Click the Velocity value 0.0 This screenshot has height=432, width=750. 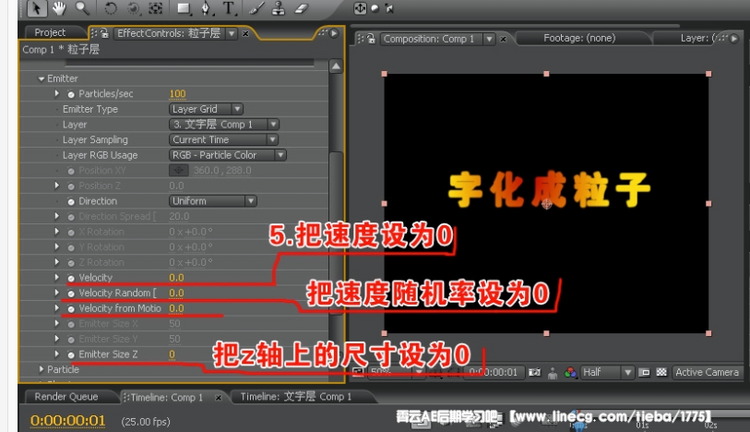coord(176,277)
